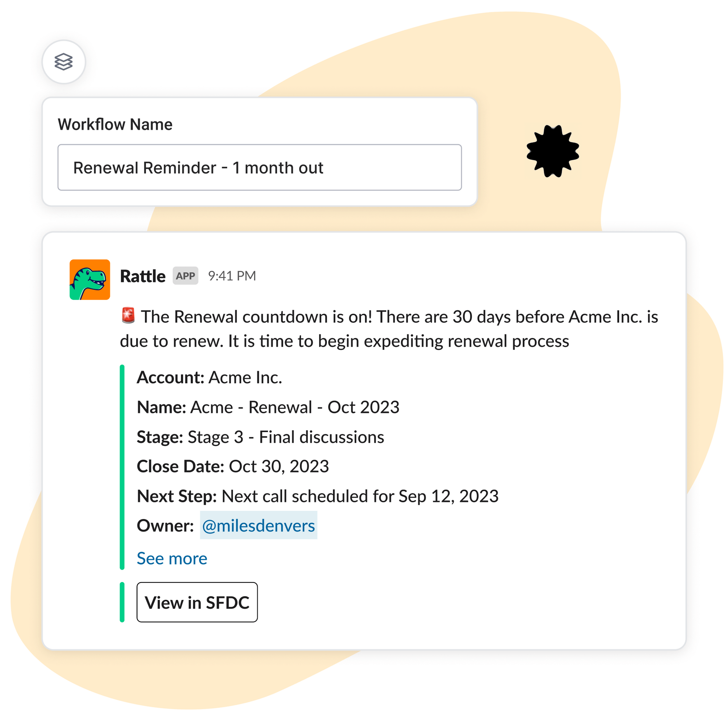Select the Close Date value Oct 30, 2023
728x728 pixels.
click(278, 467)
